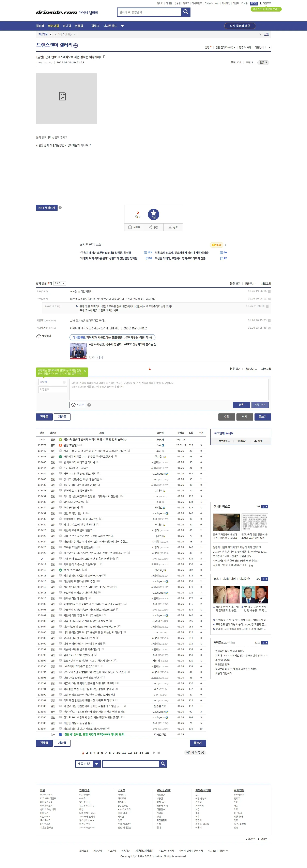Open the broken image placeholder in post
This screenshot has height=868, width=307.
tap(66, 98)
